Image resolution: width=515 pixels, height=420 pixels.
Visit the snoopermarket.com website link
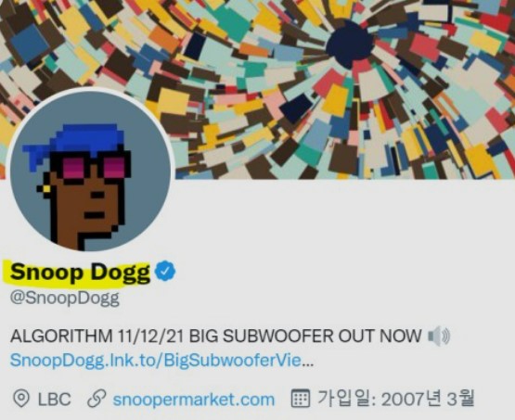coord(194,400)
